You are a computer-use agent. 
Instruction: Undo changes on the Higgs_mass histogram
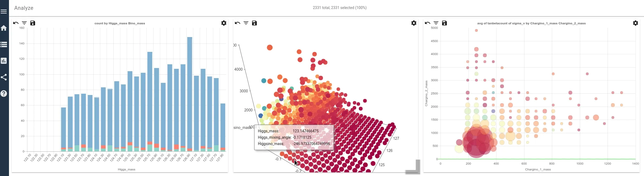click(x=16, y=23)
